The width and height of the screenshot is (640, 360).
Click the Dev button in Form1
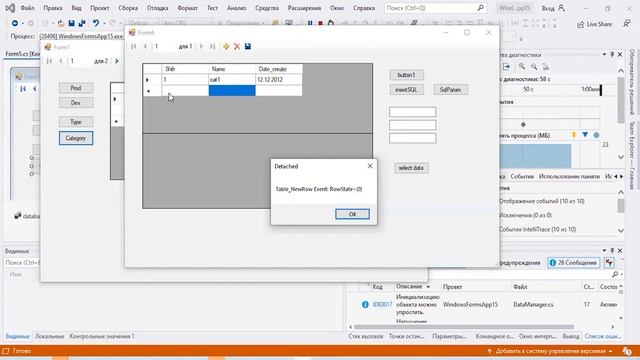(76, 103)
